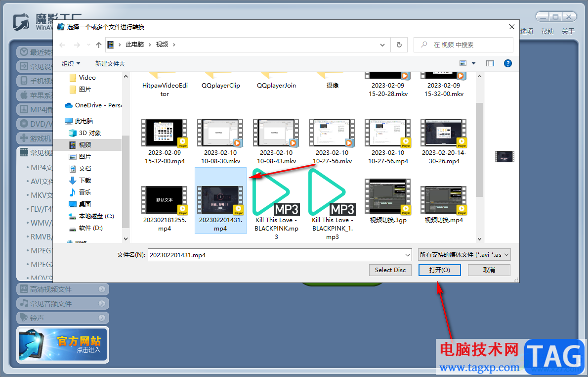This screenshot has height=377, width=588.
Task: Click the Select Disc button
Action: coord(390,270)
